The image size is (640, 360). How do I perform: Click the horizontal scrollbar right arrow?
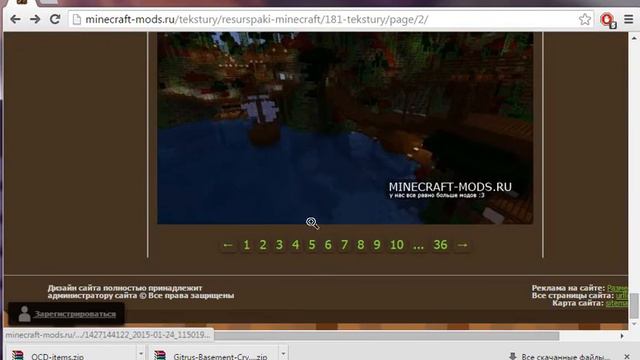pos(622,336)
